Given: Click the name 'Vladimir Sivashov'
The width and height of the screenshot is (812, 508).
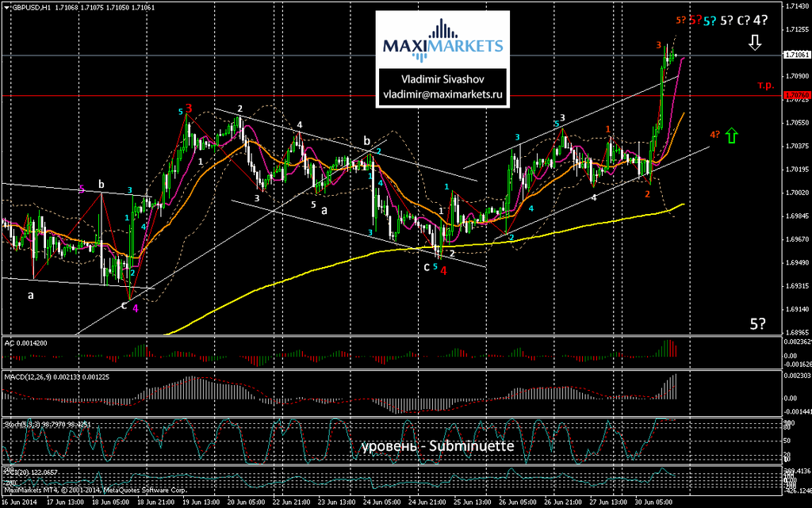Looking at the screenshot, I should click(x=442, y=79).
